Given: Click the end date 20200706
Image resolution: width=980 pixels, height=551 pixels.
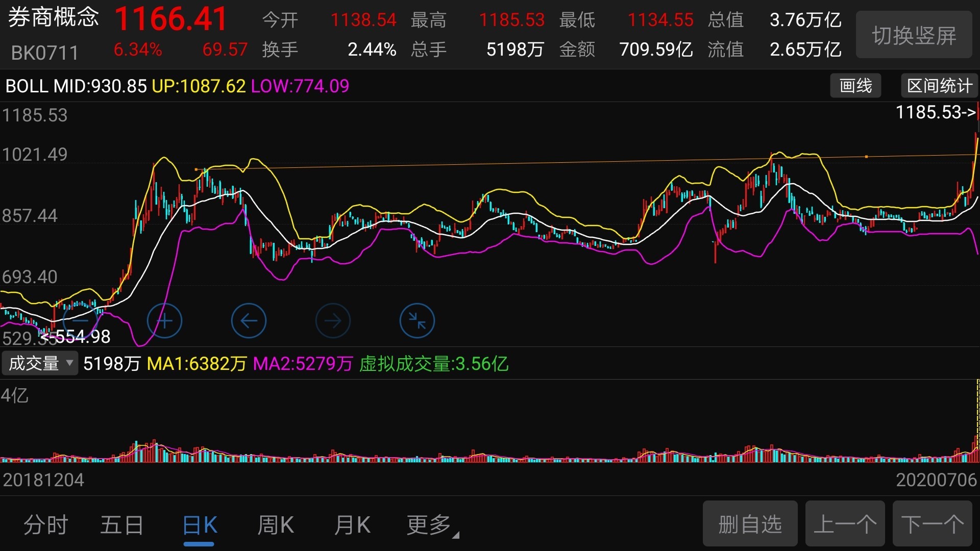Looking at the screenshot, I should (936, 480).
